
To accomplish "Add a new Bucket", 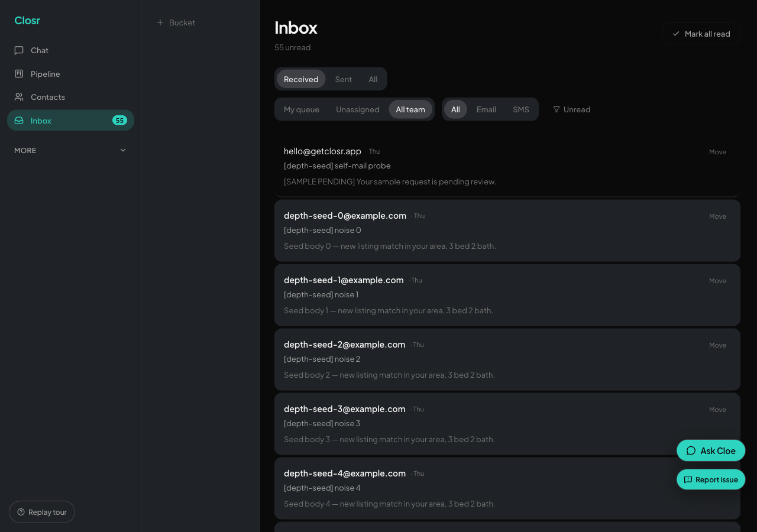I will (x=176, y=22).
